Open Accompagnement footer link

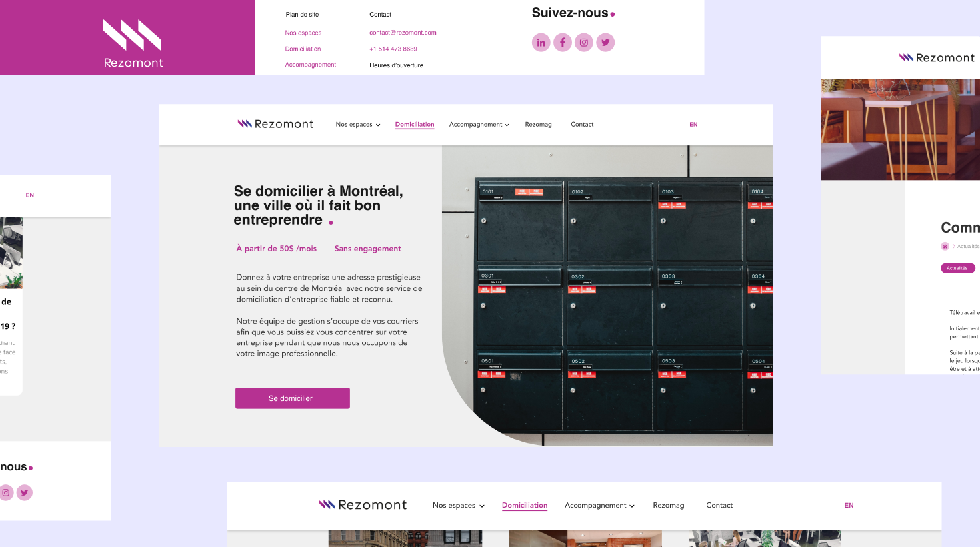(311, 65)
